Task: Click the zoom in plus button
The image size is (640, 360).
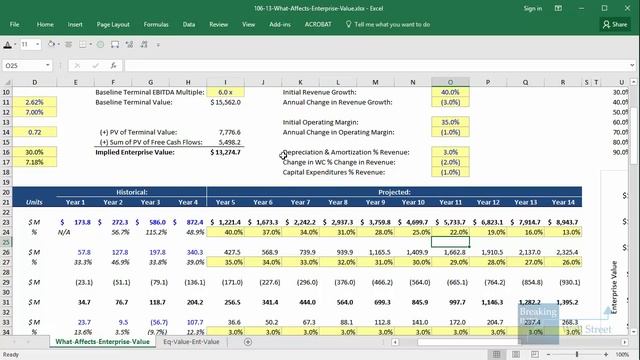Action: (606, 354)
